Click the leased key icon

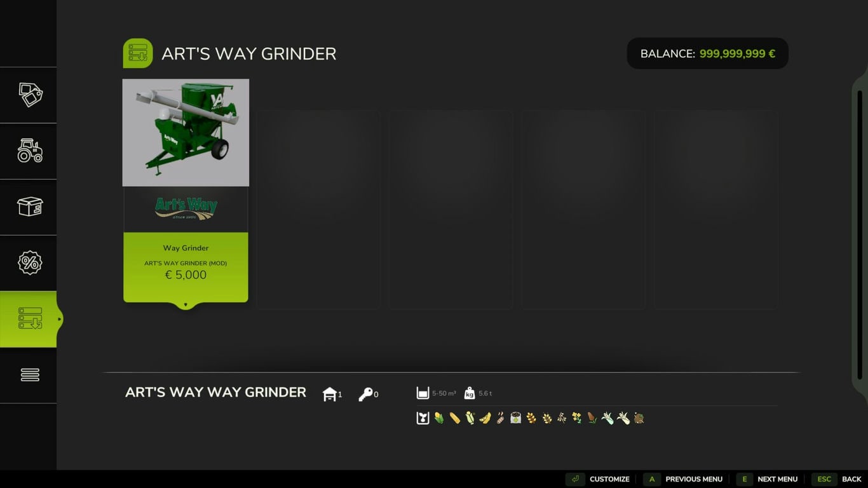click(x=365, y=394)
